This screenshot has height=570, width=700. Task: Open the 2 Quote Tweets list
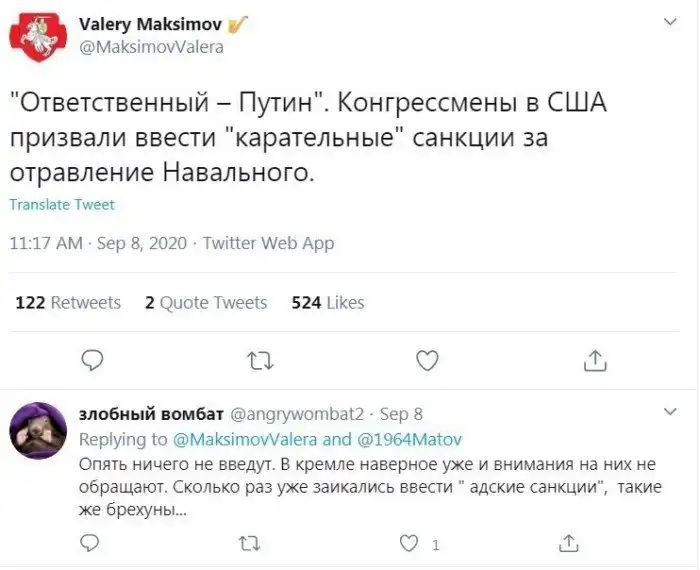click(x=206, y=302)
